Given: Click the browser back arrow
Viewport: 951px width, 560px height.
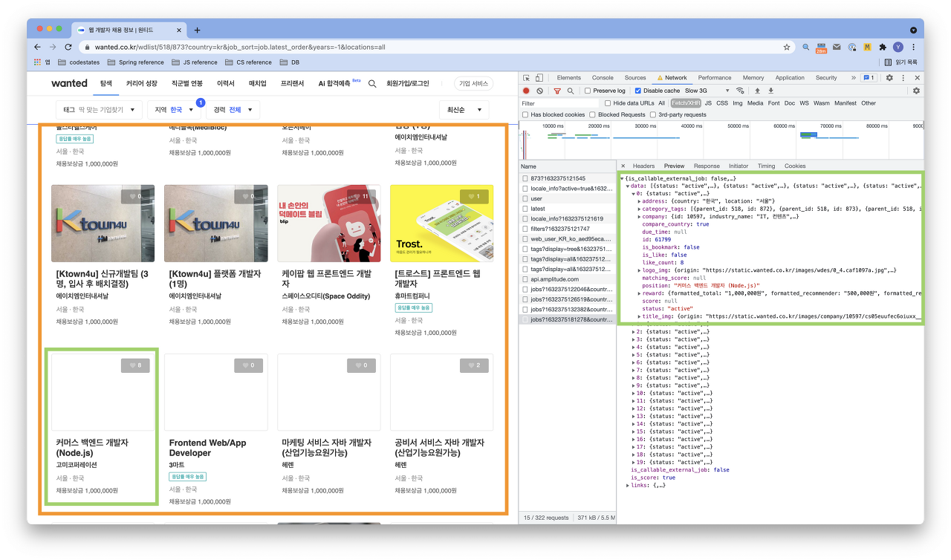Looking at the screenshot, I should pos(39,47).
